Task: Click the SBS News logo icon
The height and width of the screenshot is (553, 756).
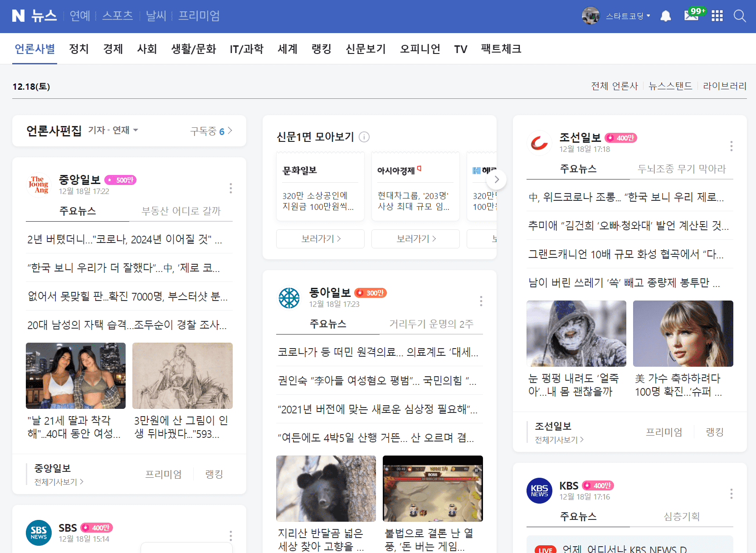Action: coord(39,533)
